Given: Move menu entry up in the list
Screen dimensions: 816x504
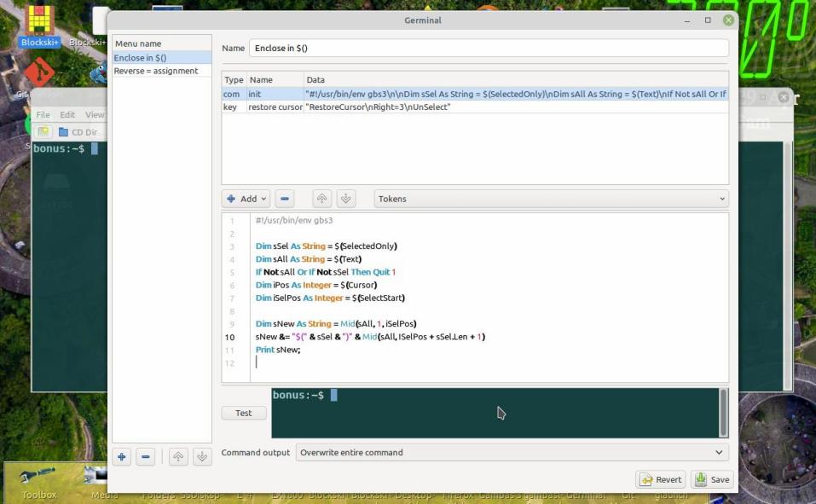Looking at the screenshot, I should [x=178, y=457].
